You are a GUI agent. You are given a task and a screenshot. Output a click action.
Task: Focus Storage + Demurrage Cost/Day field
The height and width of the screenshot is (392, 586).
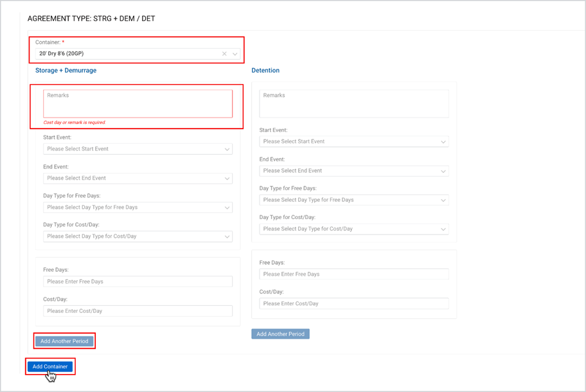click(x=138, y=311)
